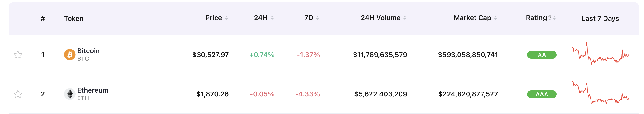Click Ethereum's AAA rating badge

[x=541, y=94]
